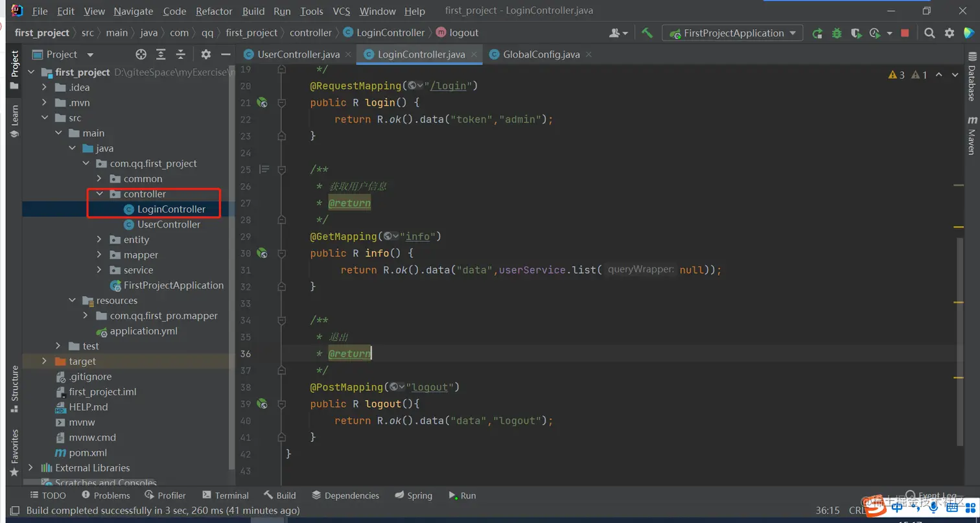The height and width of the screenshot is (523, 980).
Task: Click Collapse All icon in Project panel
Action: point(181,54)
